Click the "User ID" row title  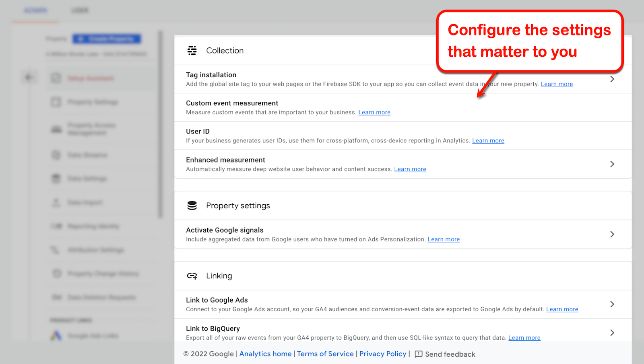[198, 132]
